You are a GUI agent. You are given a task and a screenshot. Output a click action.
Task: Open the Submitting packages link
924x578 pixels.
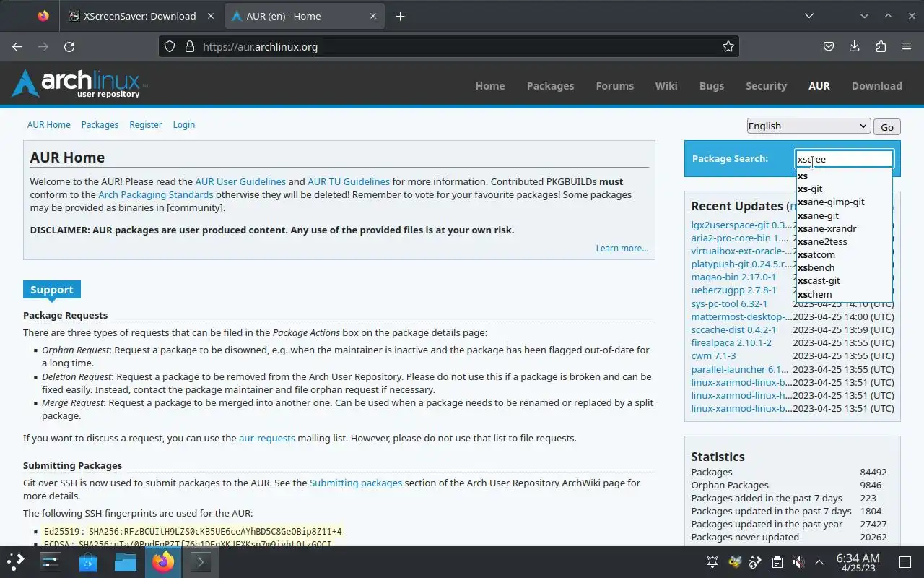[356, 483]
